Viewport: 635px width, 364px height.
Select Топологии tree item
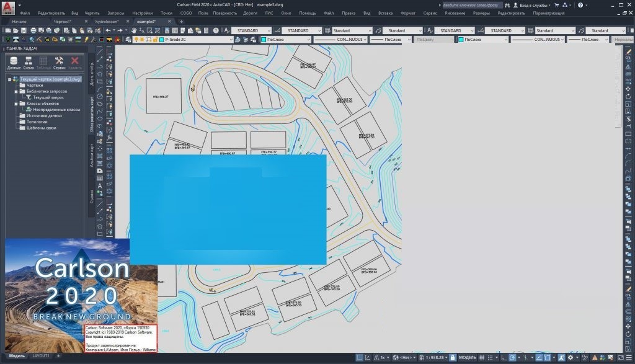point(37,122)
